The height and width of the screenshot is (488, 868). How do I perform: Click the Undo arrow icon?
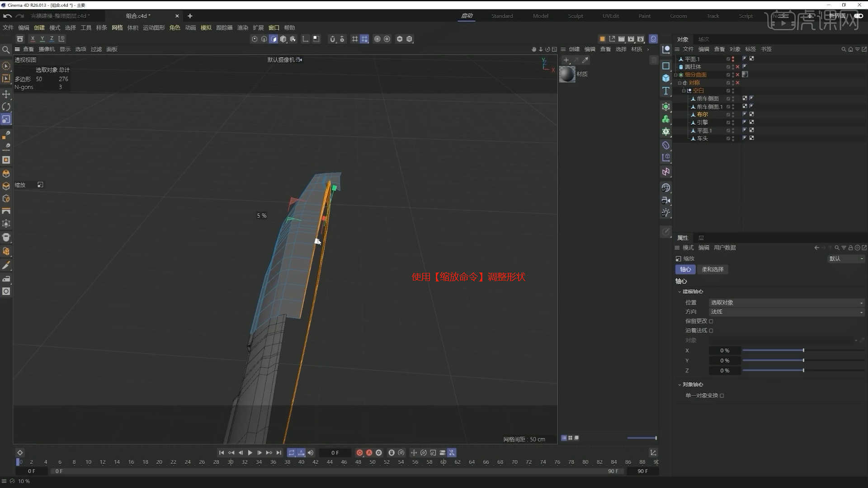point(7,16)
